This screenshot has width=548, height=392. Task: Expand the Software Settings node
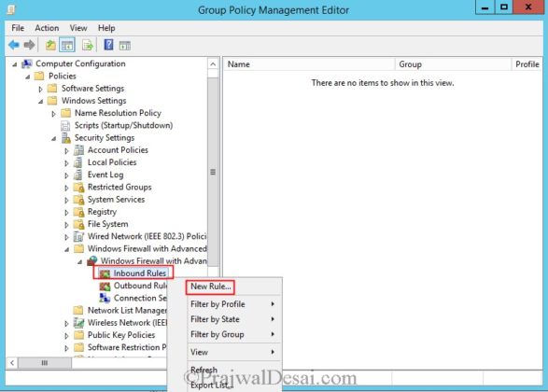40,89
